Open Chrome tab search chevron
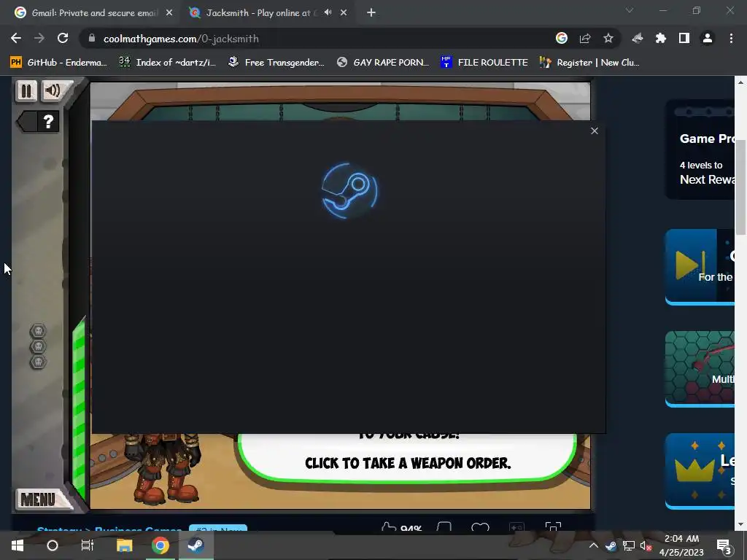Image resolution: width=747 pixels, height=560 pixels. (630, 10)
